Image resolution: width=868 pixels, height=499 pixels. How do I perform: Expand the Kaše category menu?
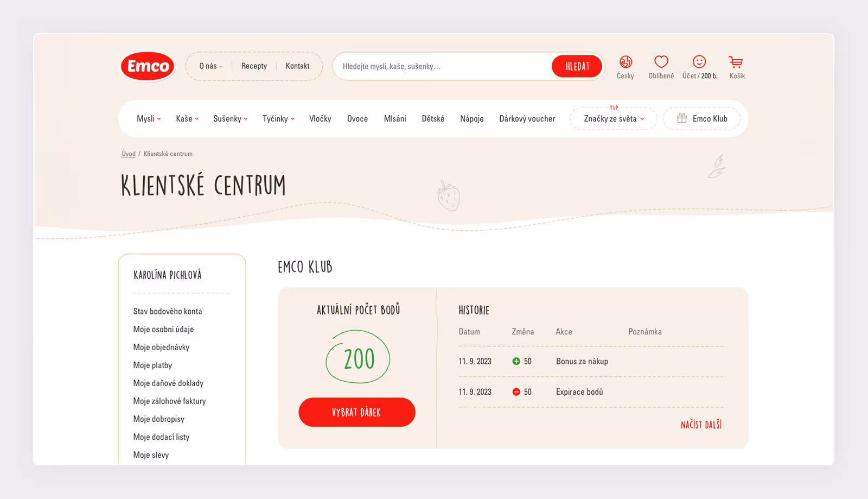tap(187, 119)
